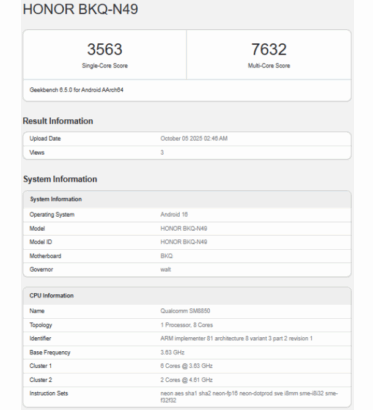Click the Multi-Core Score label
Viewport: 373px width, 410px height.
click(x=269, y=66)
